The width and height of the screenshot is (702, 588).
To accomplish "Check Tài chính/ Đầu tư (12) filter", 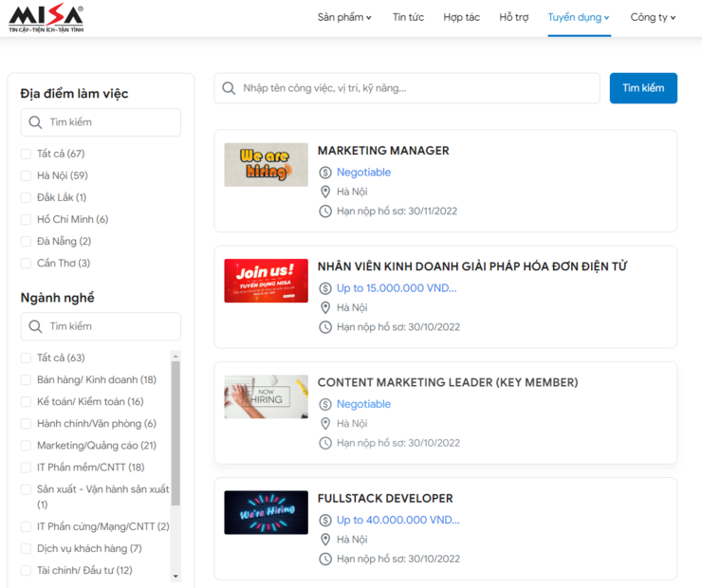I will click(x=26, y=571).
